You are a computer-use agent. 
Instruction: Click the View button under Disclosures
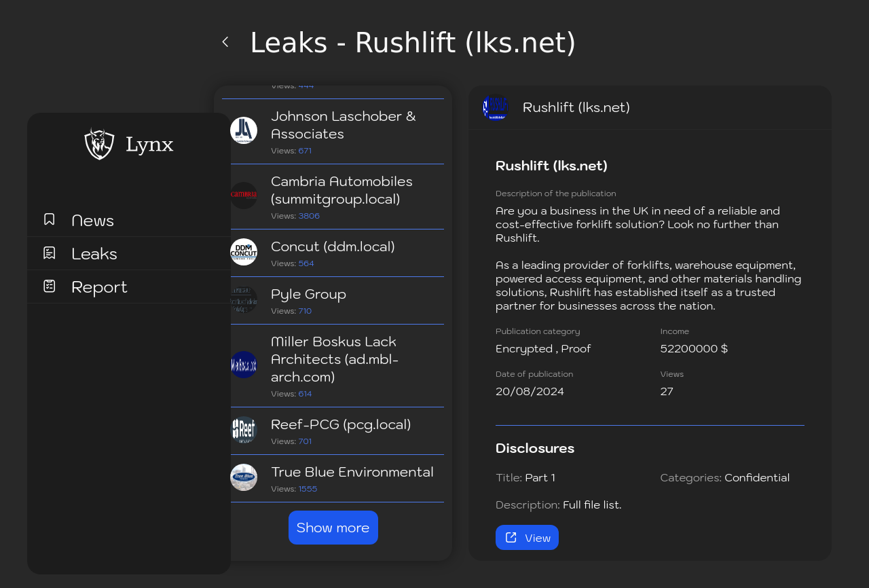point(527,538)
